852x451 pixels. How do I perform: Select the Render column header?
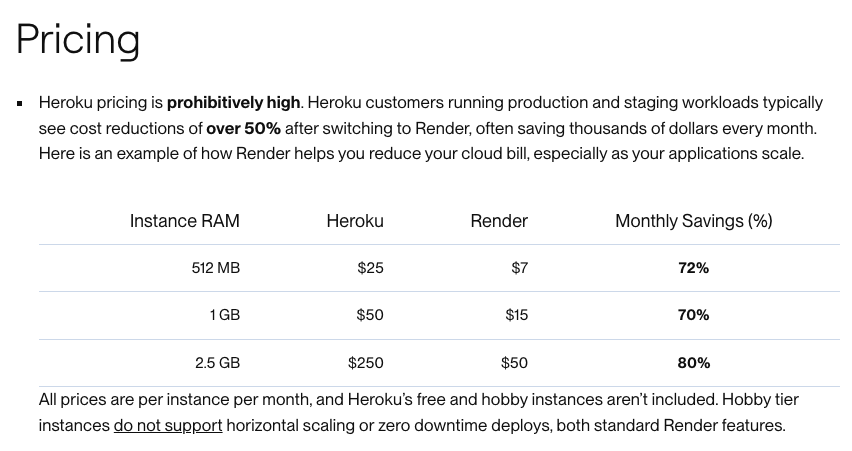(499, 221)
